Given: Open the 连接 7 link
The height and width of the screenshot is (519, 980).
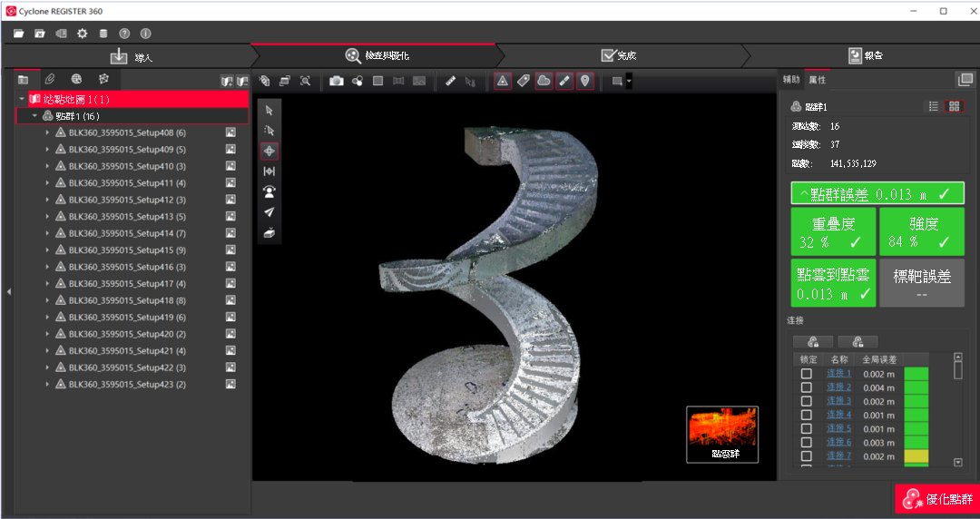Looking at the screenshot, I should click(838, 456).
